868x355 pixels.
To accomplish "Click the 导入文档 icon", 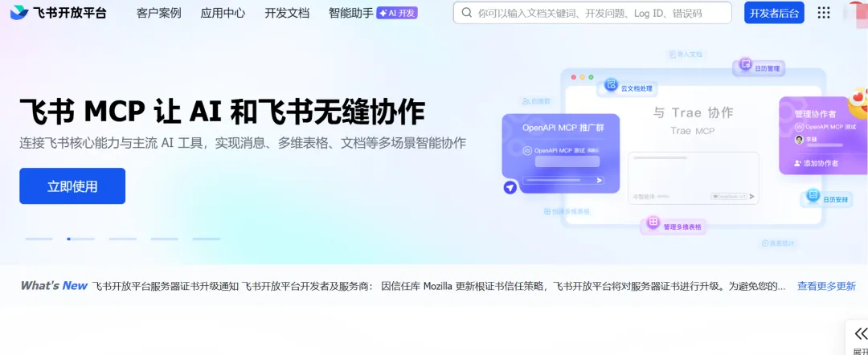I will coord(673,55).
